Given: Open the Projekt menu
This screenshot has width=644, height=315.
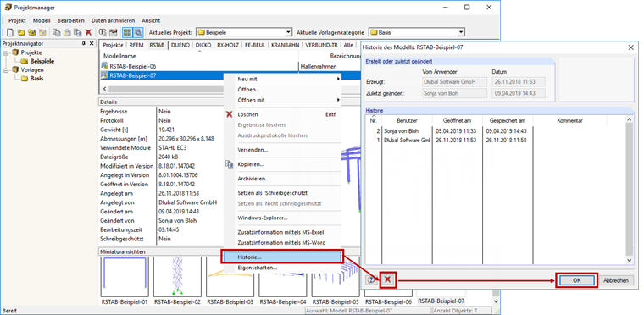Looking at the screenshot, I should coord(17,20).
